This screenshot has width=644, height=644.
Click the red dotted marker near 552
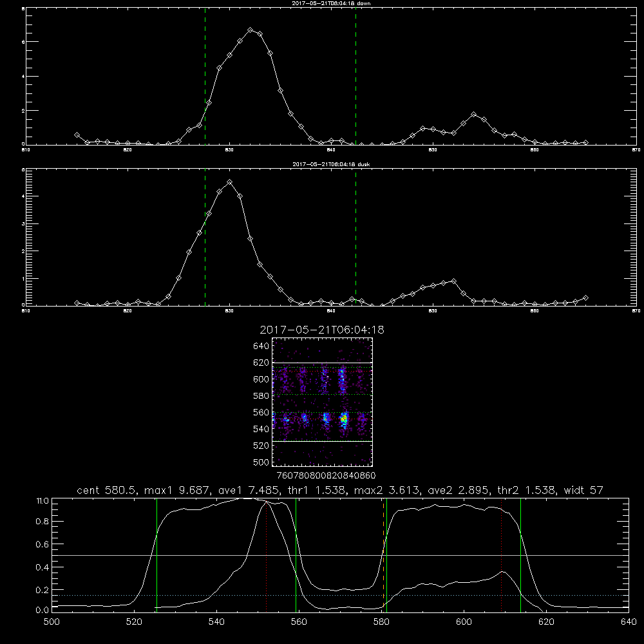[267, 555]
